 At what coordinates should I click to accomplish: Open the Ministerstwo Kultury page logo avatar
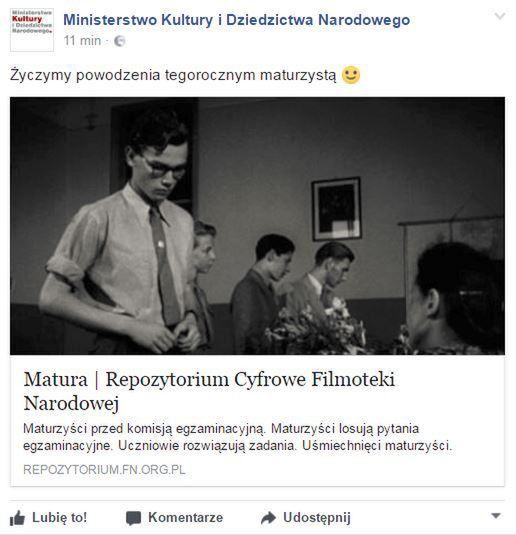(x=32, y=30)
